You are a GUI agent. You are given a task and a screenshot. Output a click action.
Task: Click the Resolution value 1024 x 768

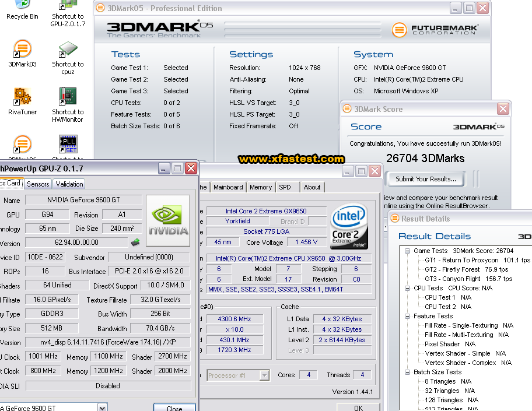[304, 68]
